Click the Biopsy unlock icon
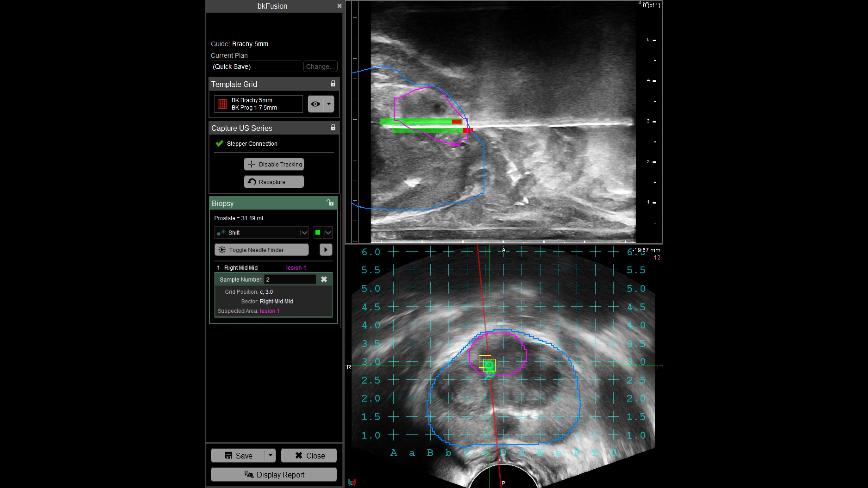The height and width of the screenshot is (488, 868). (x=330, y=203)
